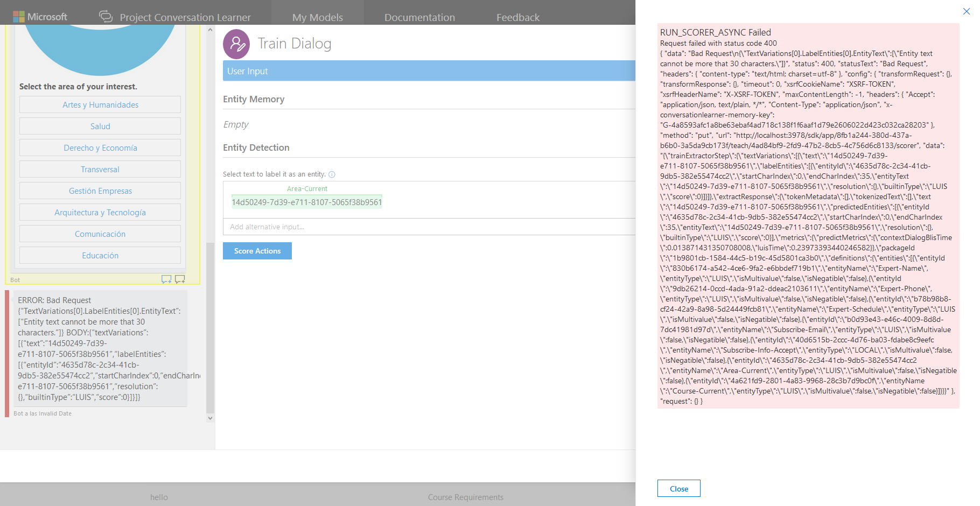Open My Models tab

[318, 17]
